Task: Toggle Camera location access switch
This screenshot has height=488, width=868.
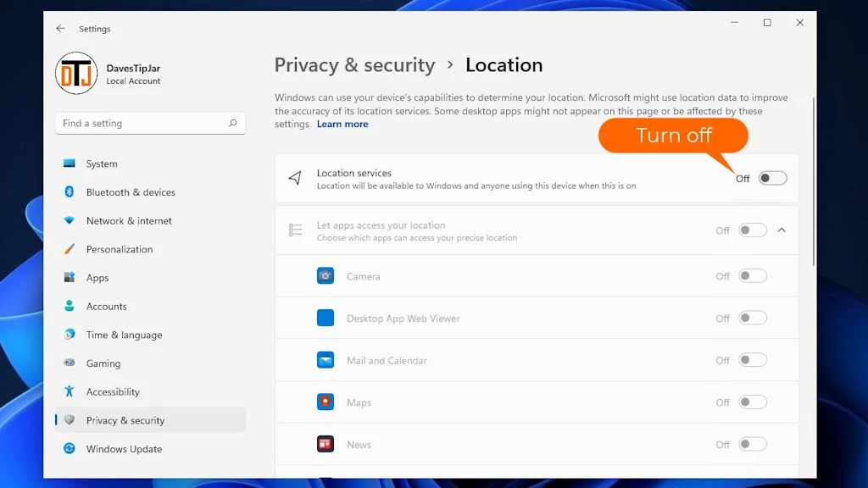Action: click(753, 275)
